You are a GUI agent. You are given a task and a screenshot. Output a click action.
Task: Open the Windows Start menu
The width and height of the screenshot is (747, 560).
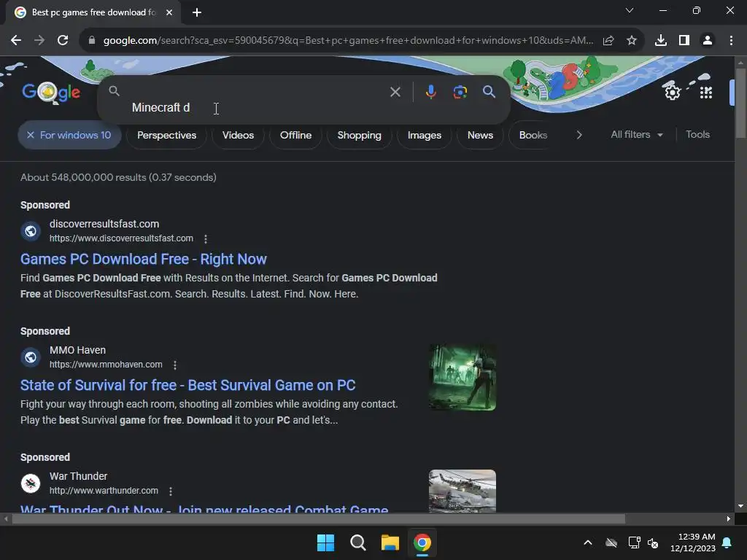326,542
